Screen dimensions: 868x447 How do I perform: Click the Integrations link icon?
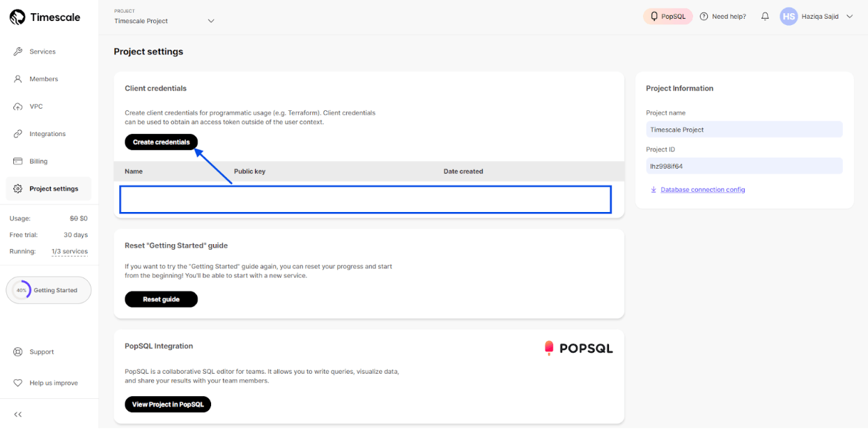18,134
